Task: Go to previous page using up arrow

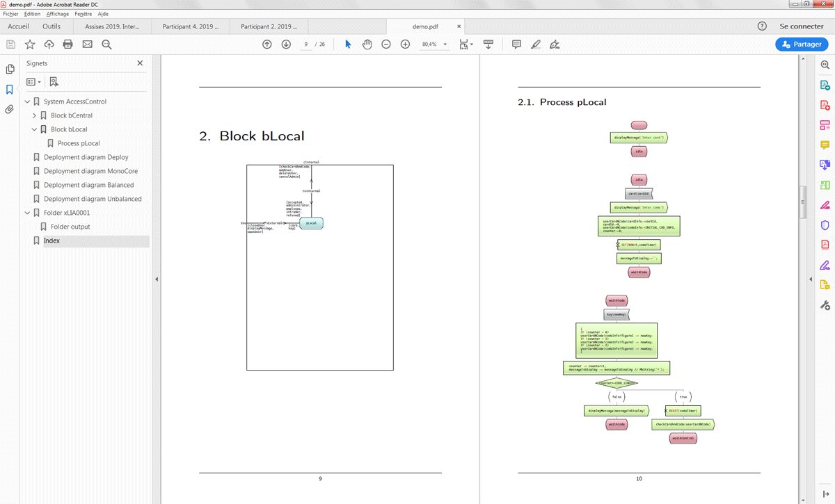Action: point(267,44)
